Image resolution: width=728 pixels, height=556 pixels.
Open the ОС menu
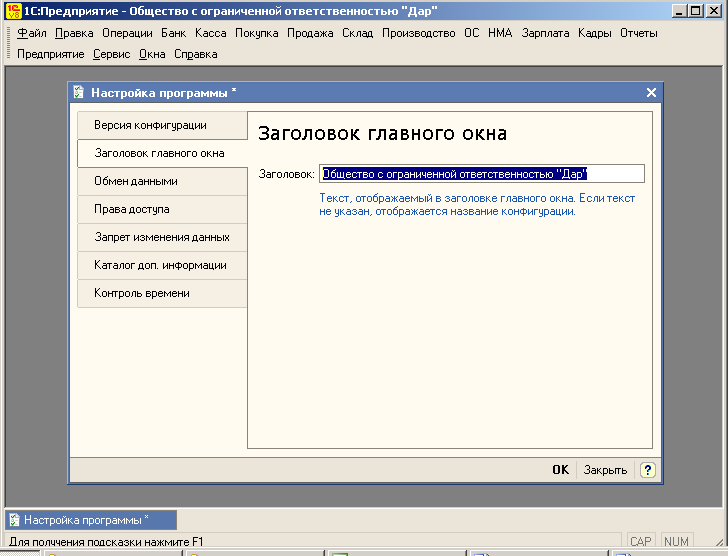click(x=472, y=33)
